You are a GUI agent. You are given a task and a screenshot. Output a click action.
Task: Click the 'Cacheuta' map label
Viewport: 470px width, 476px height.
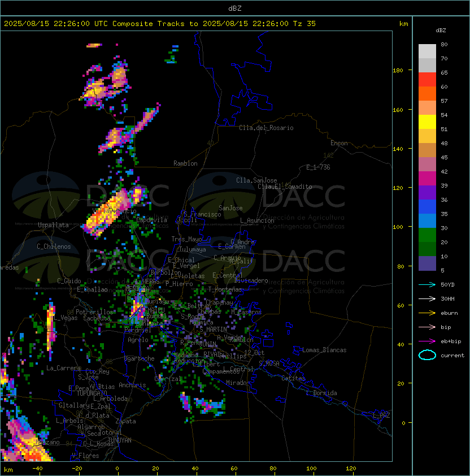click(x=97, y=318)
